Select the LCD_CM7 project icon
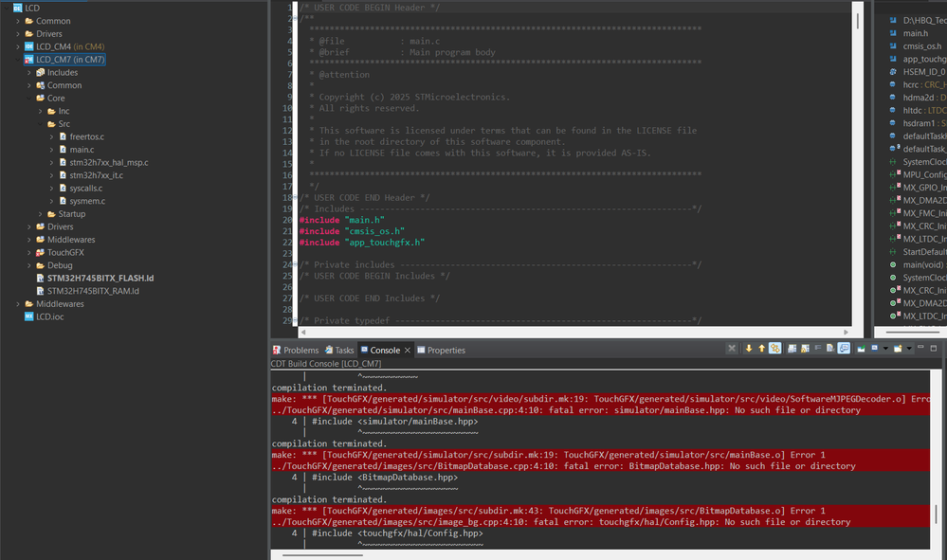The height and width of the screenshot is (560, 947). pyautogui.click(x=29, y=59)
